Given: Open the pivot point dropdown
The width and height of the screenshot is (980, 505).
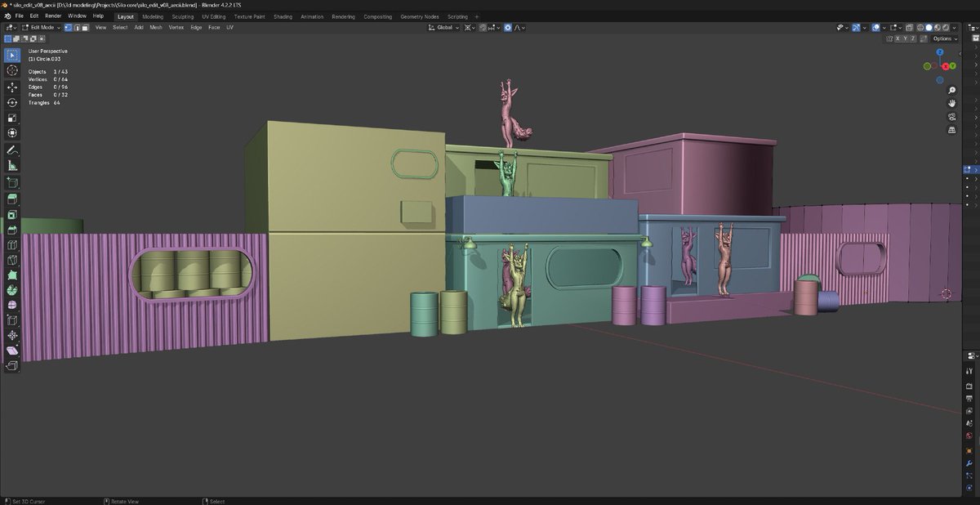Looking at the screenshot, I should tap(470, 28).
